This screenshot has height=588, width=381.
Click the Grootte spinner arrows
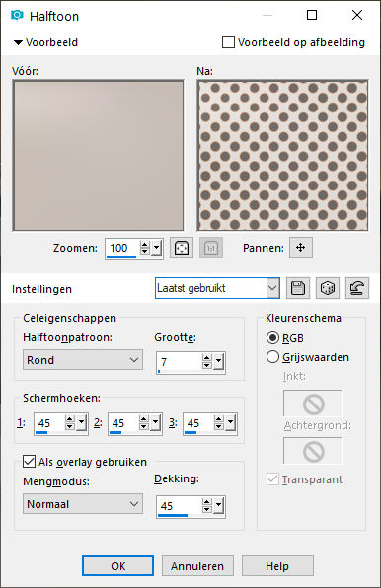(206, 362)
